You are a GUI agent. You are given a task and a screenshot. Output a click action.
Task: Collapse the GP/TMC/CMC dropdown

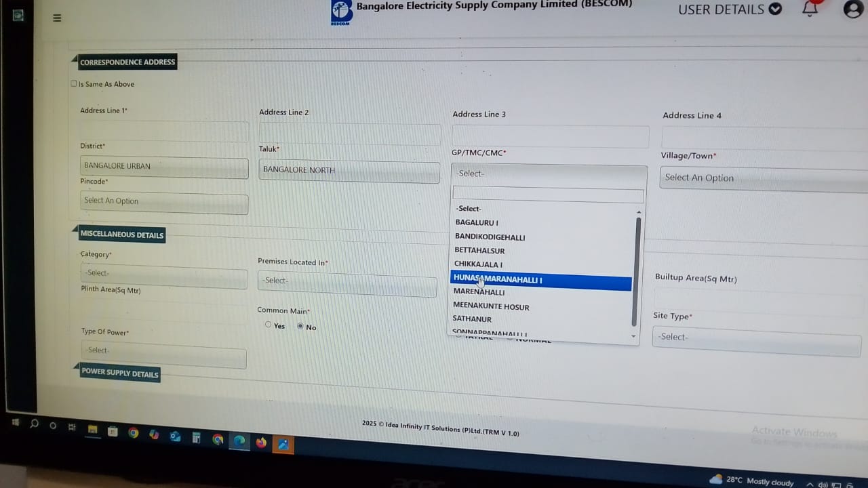click(549, 174)
